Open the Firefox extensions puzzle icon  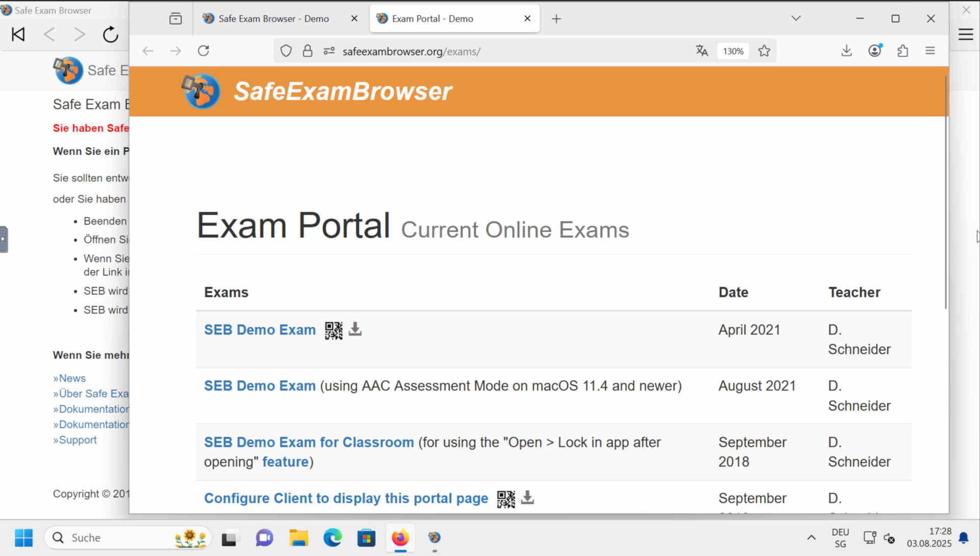click(903, 51)
